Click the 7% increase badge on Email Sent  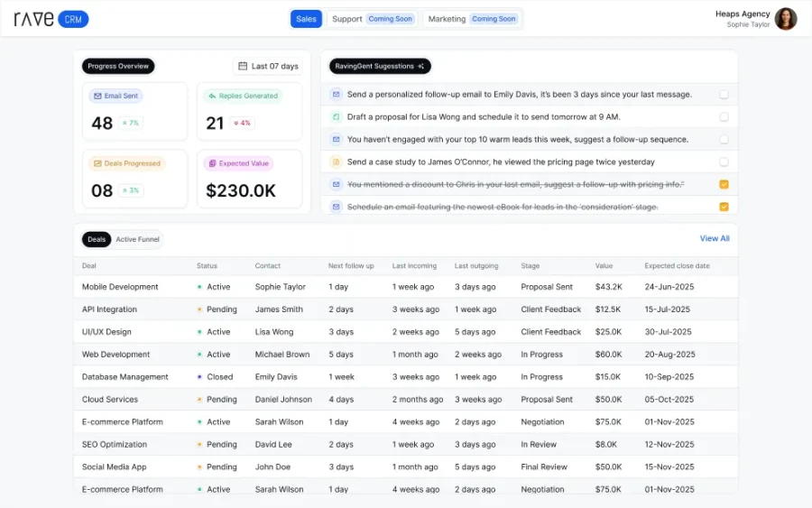[x=131, y=123]
